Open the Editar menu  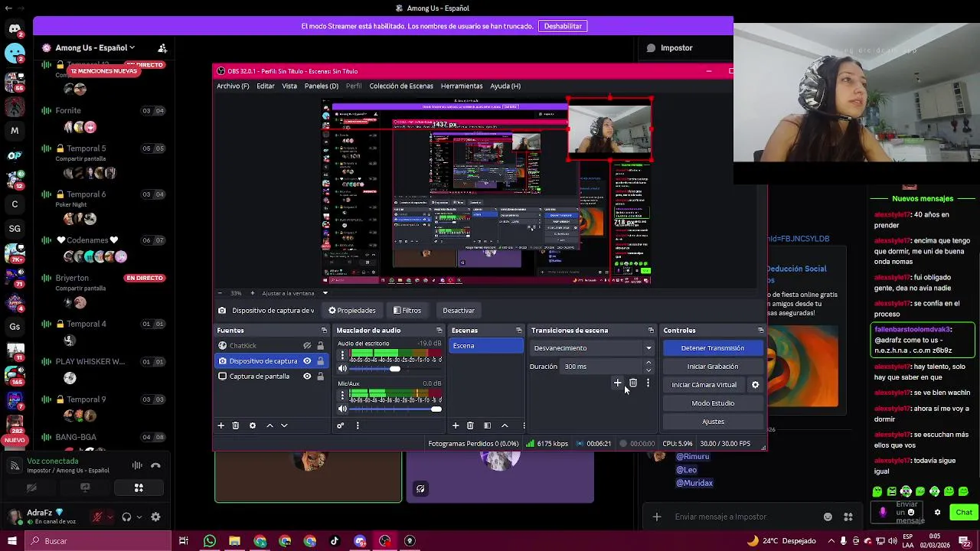(x=266, y=86)
